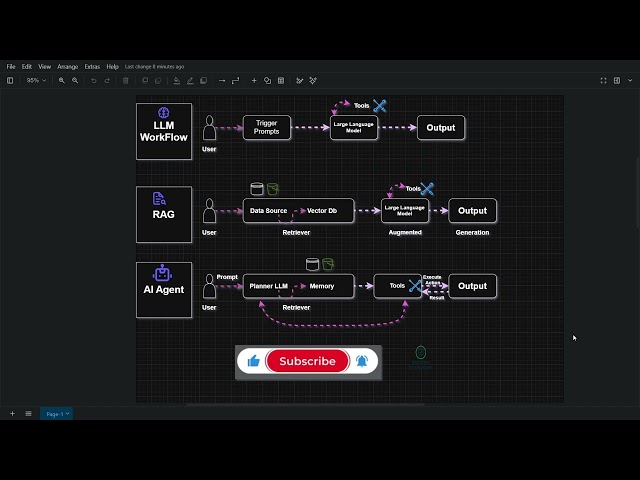The width and height of the screenshot is (640, 480).
Task: Select the Prompt label
Action: pyautogui.click(x=227, y=277)
